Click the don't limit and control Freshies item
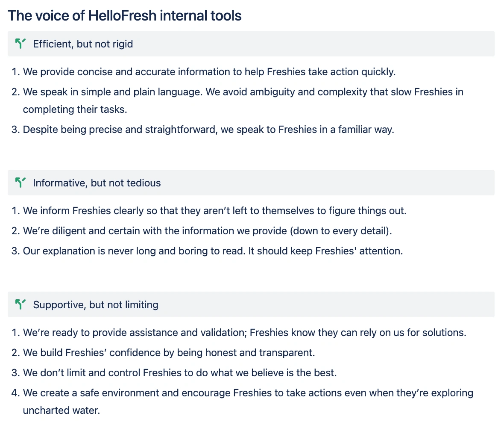Screen dimensions: 504x425 coord(180,373)
